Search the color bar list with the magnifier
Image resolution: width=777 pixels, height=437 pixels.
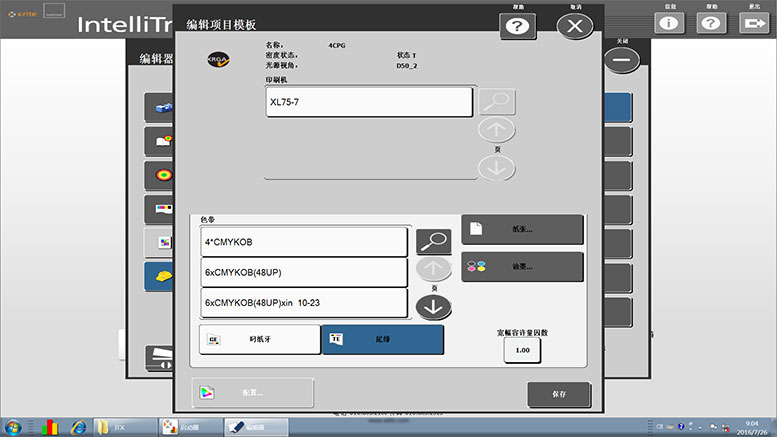coord(434,241)
